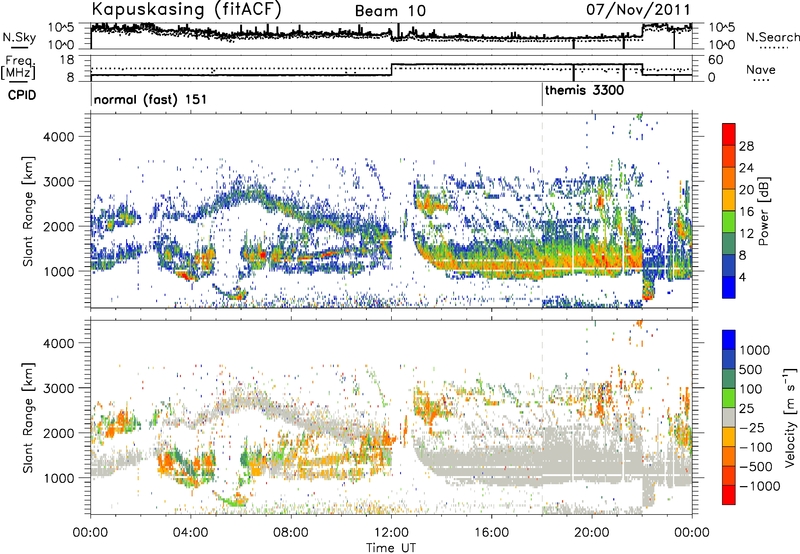Click the 18 tick on the frequency axis
Image resolution: width=800 pixels, height=554 pixels.
pos(67,60)
